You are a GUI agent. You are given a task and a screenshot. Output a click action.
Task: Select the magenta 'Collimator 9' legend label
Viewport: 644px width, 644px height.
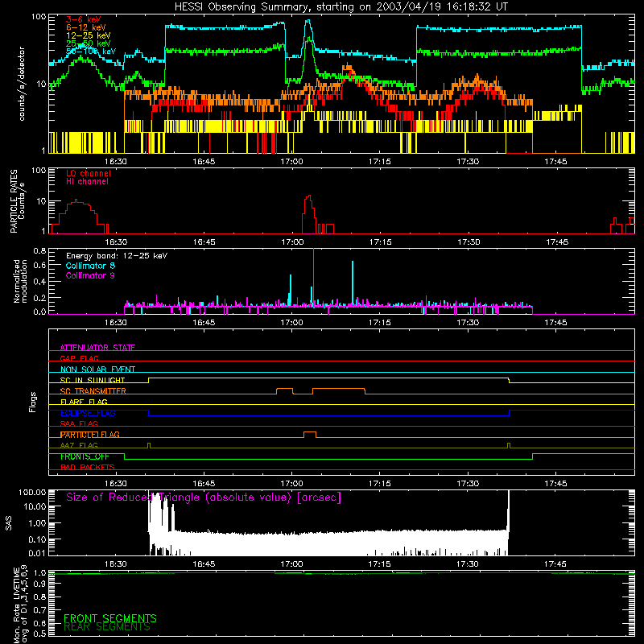click(x=90, y=275)
